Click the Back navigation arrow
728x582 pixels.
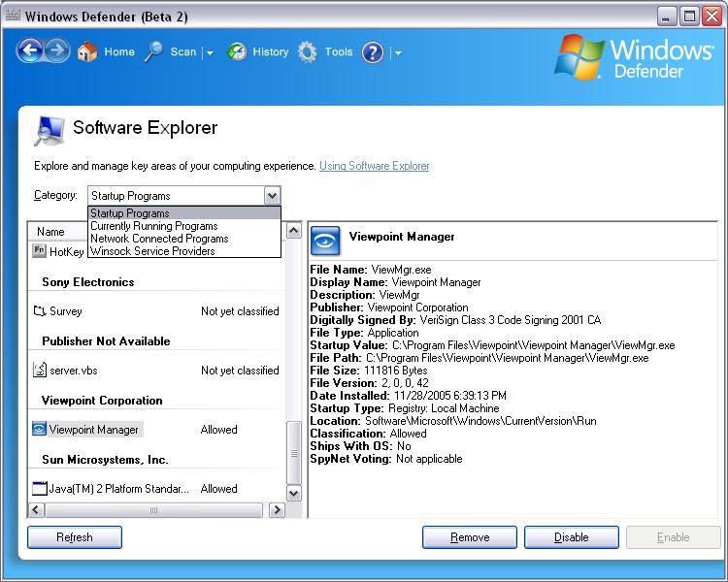point(30,50)
